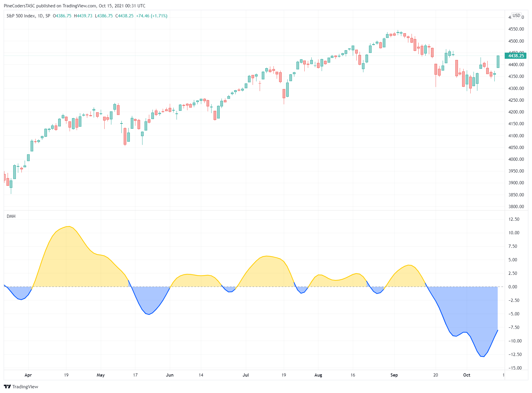Image resolution: width=532 pixels, height=393 pixels.
Task: Click the Apr label on time axis
Action: coord(28,375)
